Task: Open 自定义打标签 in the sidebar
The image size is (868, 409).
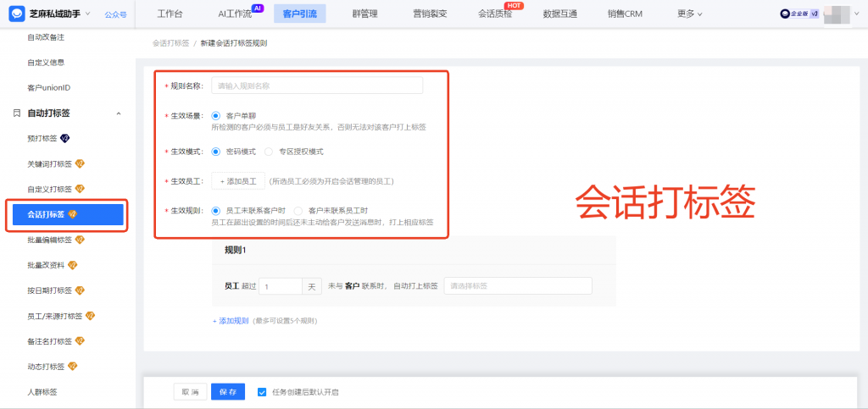Action: [x=50, y=189]
